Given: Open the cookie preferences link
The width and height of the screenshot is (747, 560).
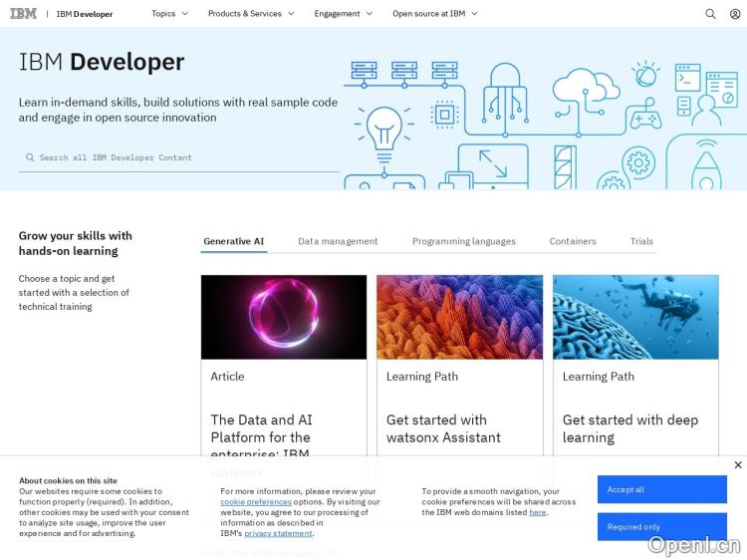Looking at the screenshot, I should [x=256, y=502].
